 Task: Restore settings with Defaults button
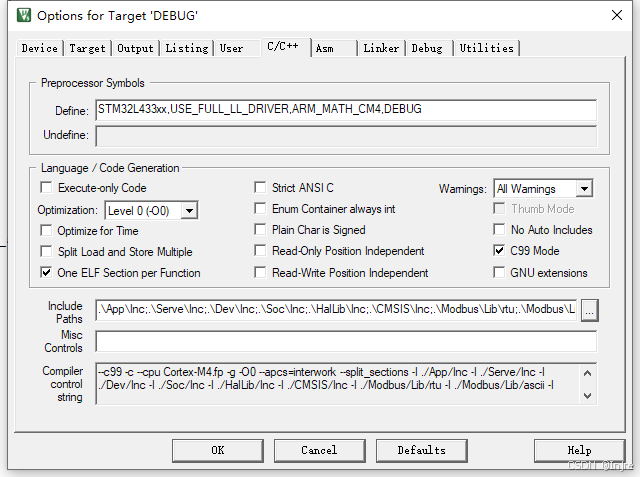pyautogui.click(x=422, y=450)
